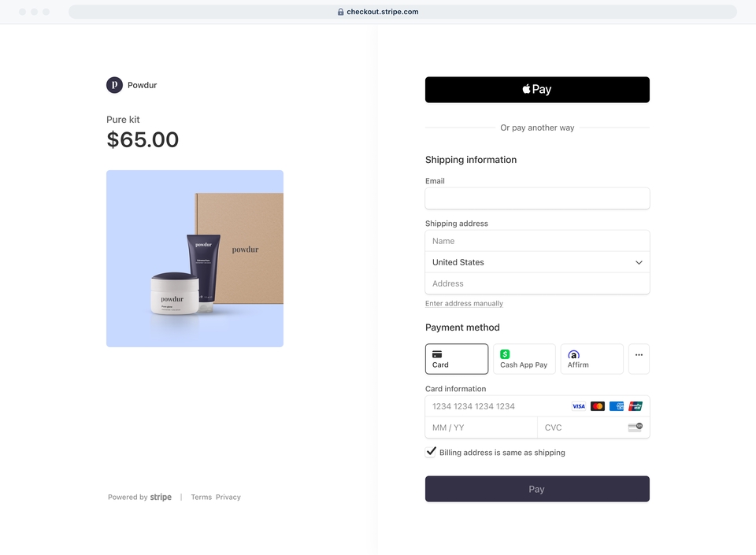Click the CVC help card icon
The height and width of the screenshot is (555, 756).
(x=636, y=427)
